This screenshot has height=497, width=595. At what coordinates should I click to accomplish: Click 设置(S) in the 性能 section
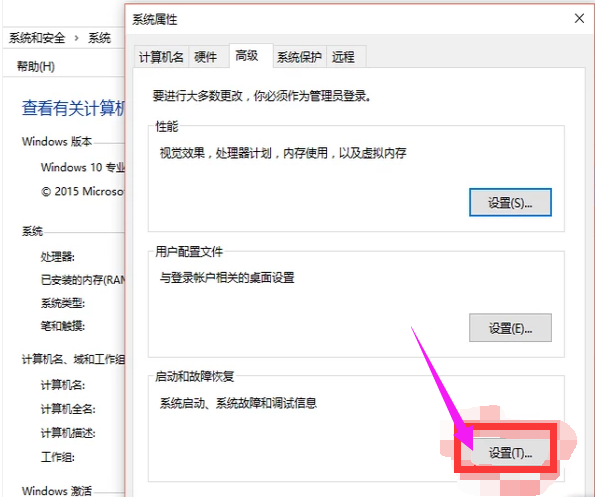point(510,203)
